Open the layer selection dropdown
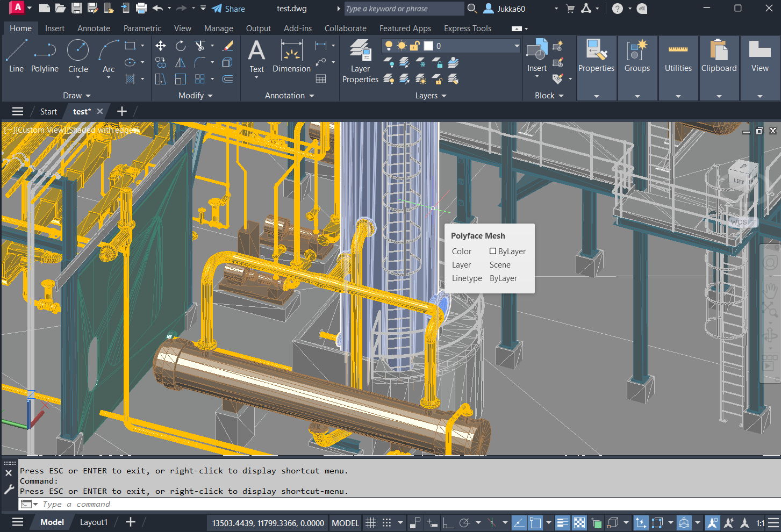This screenshot has width=781, height=532. click(516, 46)
